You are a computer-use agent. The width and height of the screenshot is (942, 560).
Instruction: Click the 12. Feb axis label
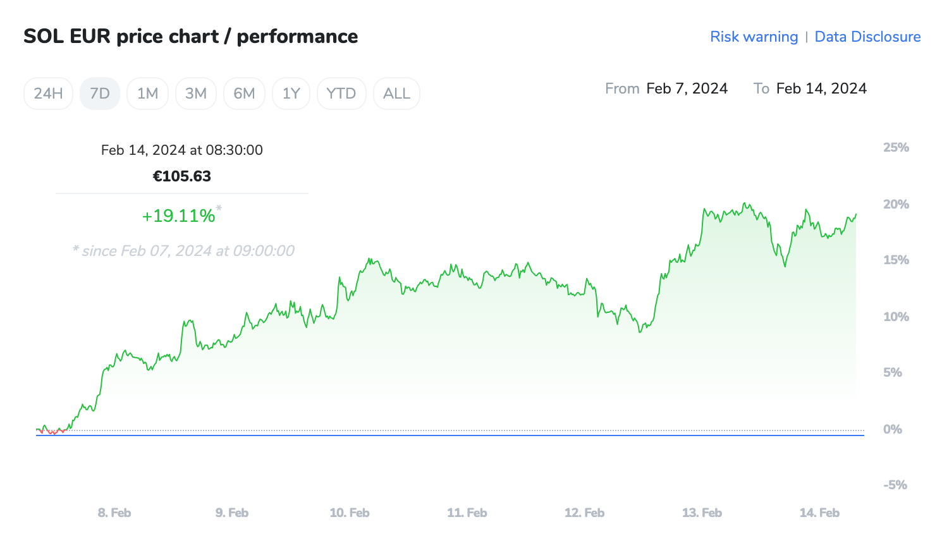click(x=584, y=513)
